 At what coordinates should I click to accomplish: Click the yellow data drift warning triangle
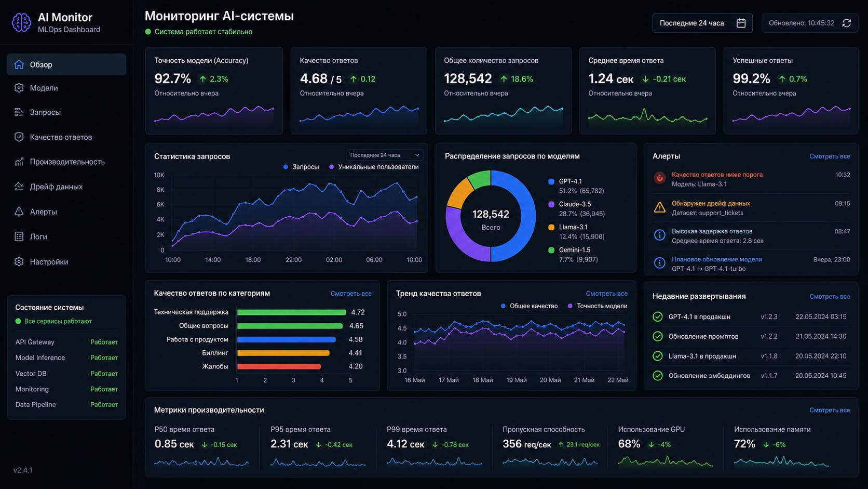point(659,207)
